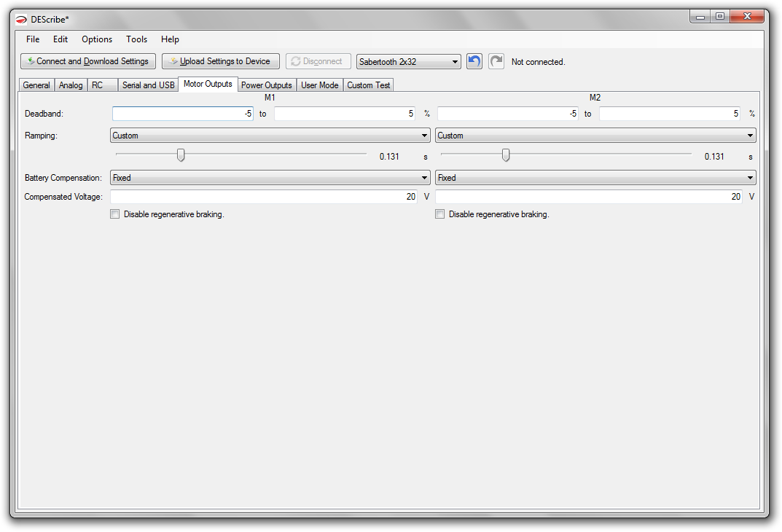This screenshot has height=532, width=782.
Task: Open M1 Battery Compensation dropdown
Action: [x=270, y=178]
